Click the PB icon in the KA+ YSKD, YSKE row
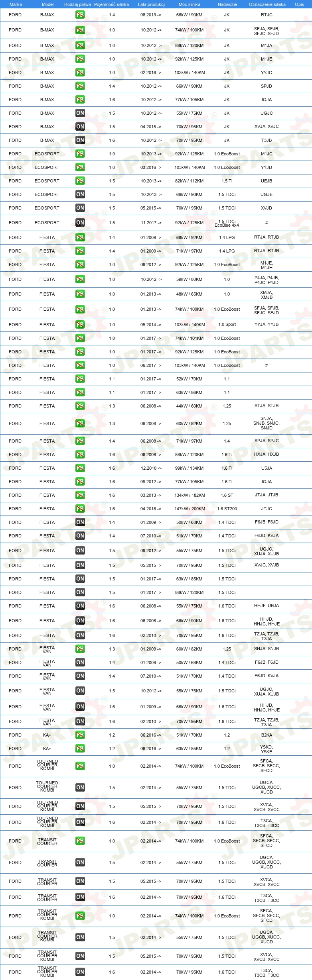This screenshot has height=980, width=312. point(80,749)
